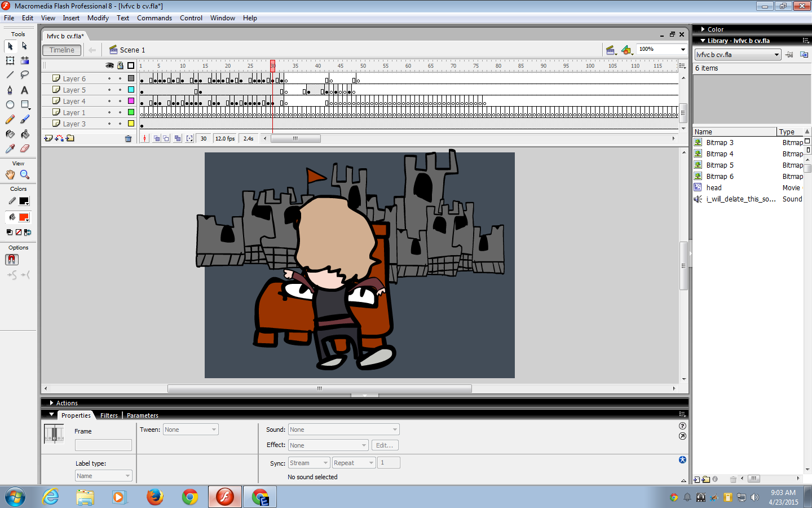Click the Edit Multiple Frames icon
The height and width of the screenshot is (508, 812).
click(178, 138)
